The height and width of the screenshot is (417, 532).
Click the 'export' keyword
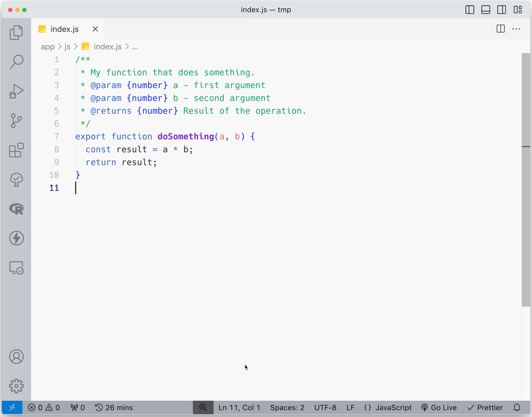point(90,136)
